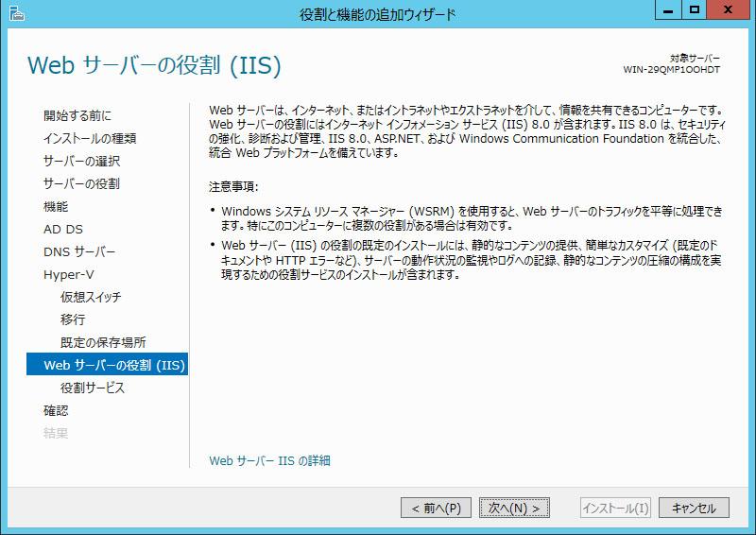Click the キャンセル button
This screenshot has height=535, width=756.
coord(694,508)
